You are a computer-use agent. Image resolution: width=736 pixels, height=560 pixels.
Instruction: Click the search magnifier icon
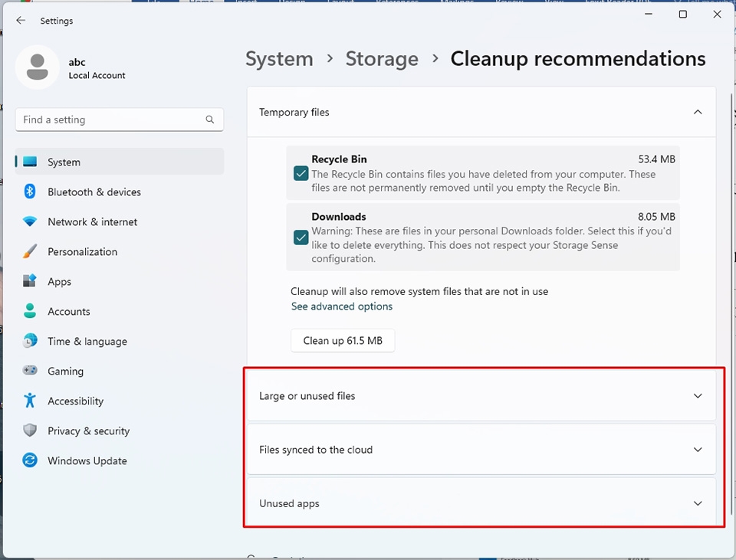coord(210,120)
